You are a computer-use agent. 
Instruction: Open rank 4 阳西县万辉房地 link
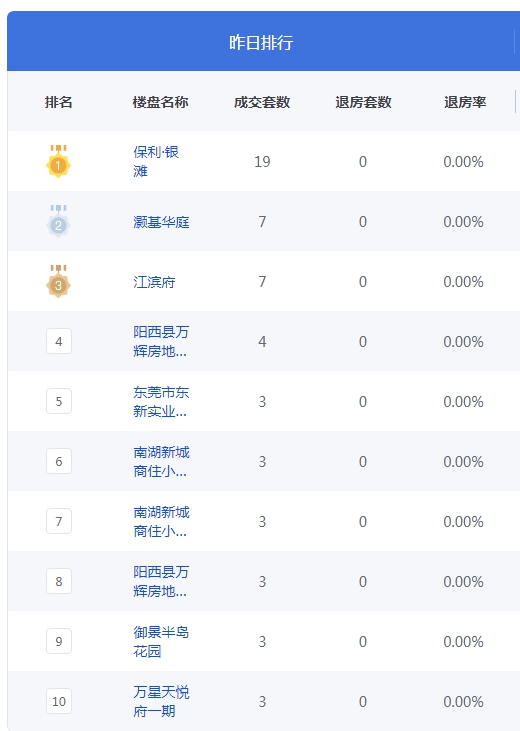coord(161,342)
